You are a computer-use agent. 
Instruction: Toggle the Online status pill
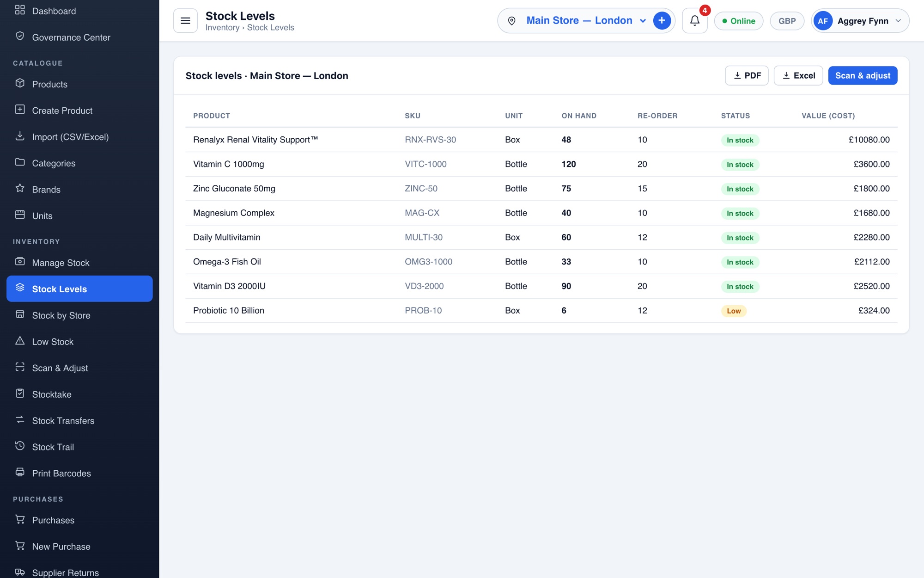[x=738, y=21]
